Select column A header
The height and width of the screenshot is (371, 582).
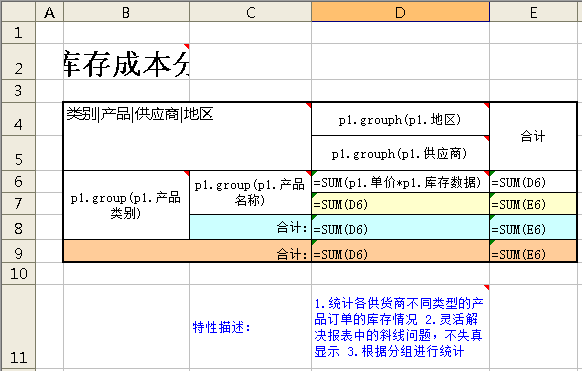[49, 12]
